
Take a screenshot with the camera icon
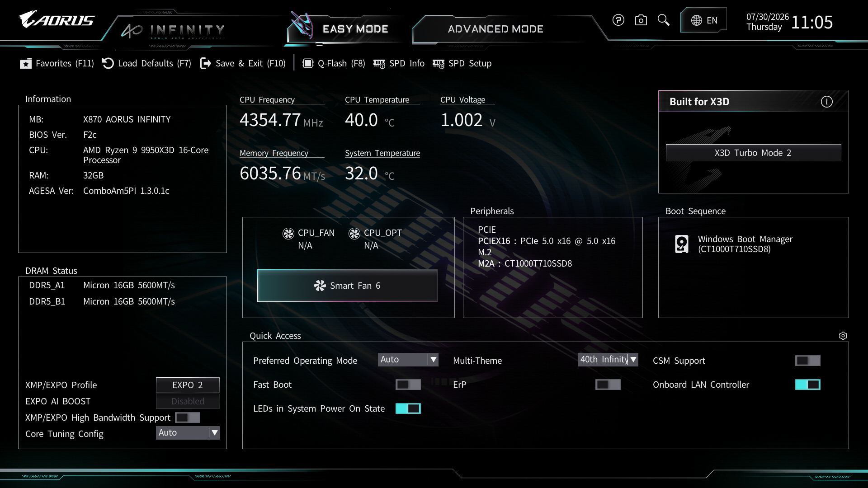641,20
